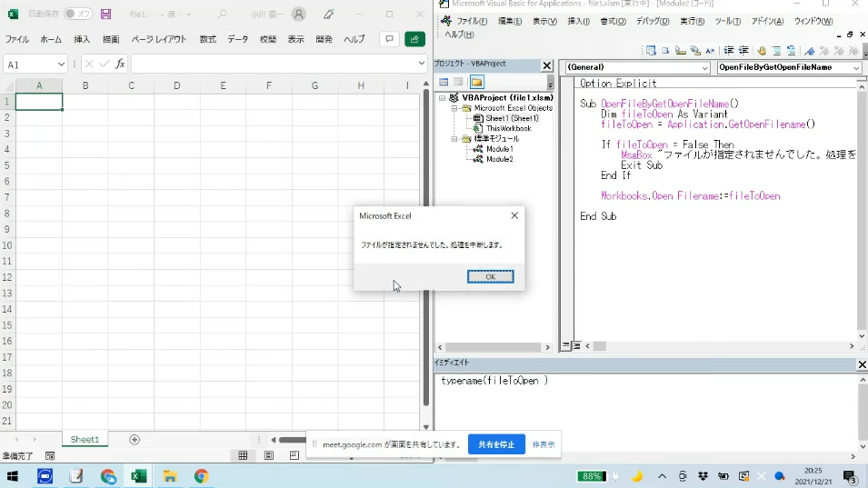Toggle the AutoSave switch

click(80, 15)
